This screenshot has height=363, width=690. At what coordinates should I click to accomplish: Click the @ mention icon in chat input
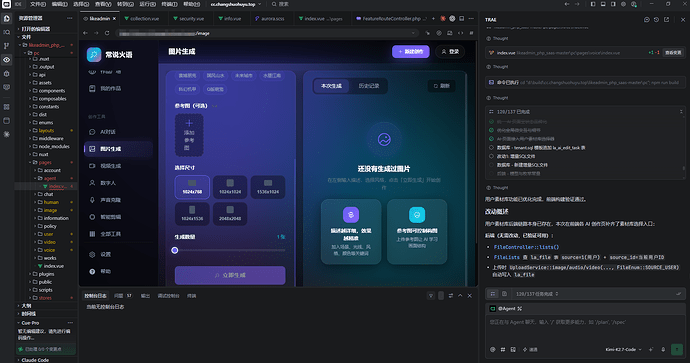point(492,349)
